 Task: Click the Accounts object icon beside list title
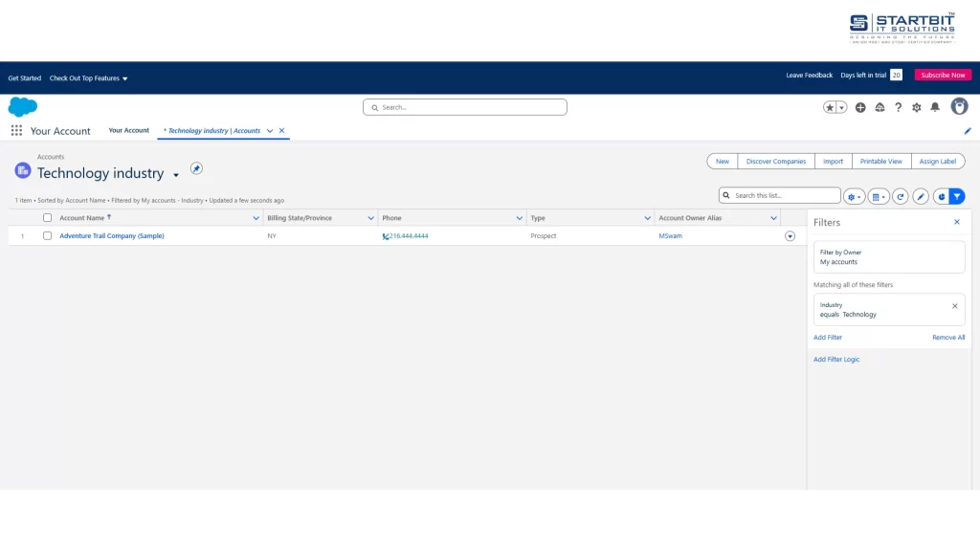[23, 170]
